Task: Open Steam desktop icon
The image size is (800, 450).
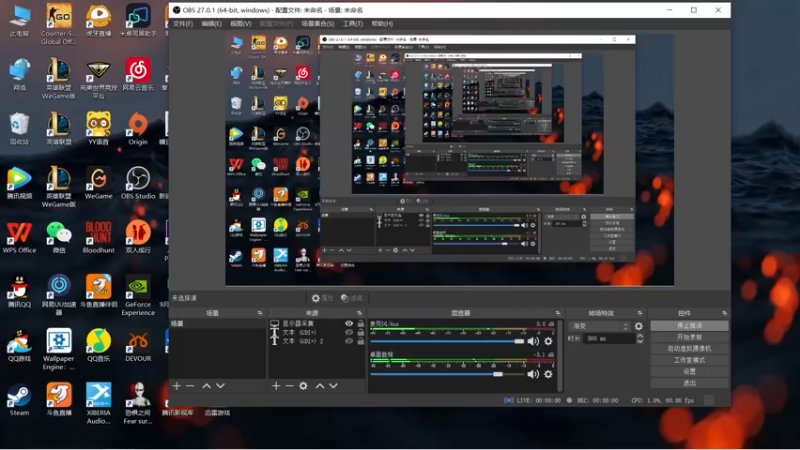Action: [x=19, y=400]
